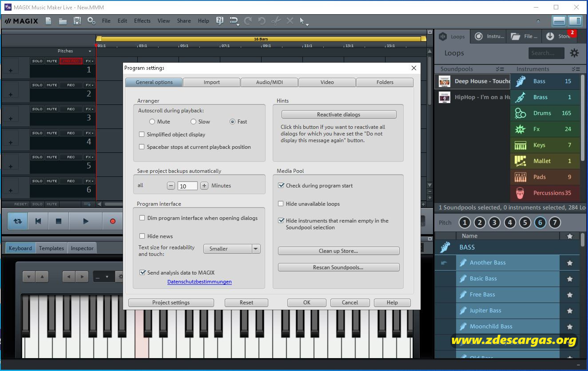Expand the Pitches dropdown
This screenshot has height=371, width=588.
point(90,51)
